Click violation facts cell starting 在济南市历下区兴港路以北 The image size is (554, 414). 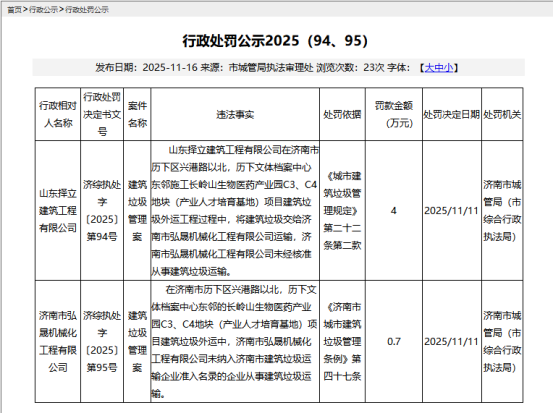pos(235,342)
